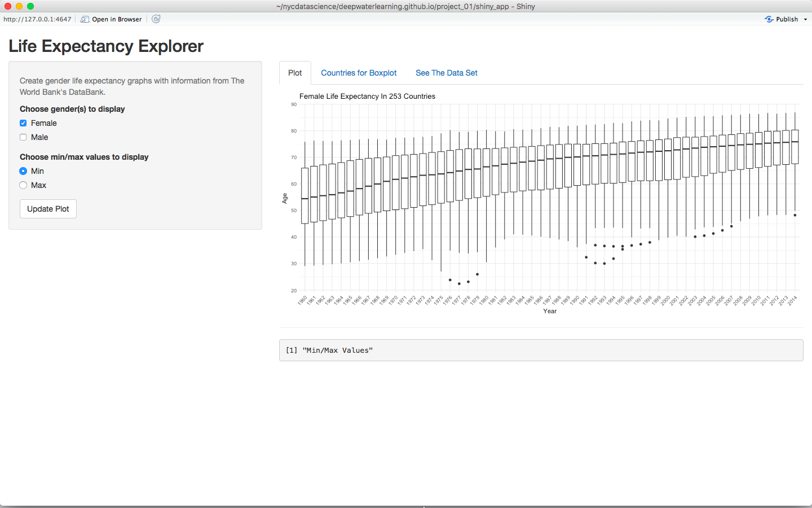Select the Max radio button
Viewport: 812px width, 508px height.
coord(23,185)
